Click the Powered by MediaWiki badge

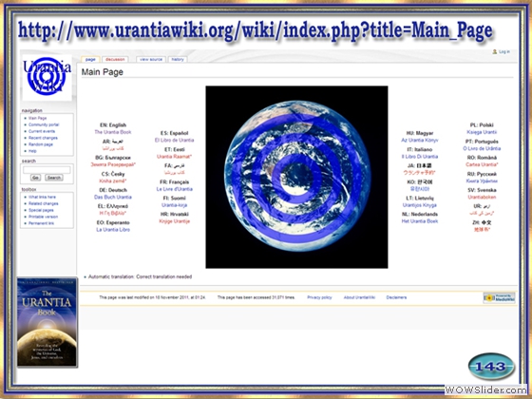[499, 298]
